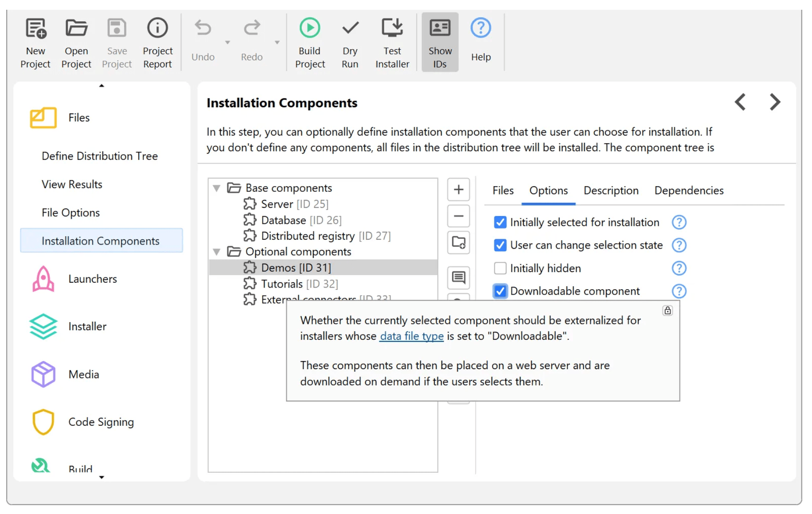Toggle Show IDs button

pos(440,43)
